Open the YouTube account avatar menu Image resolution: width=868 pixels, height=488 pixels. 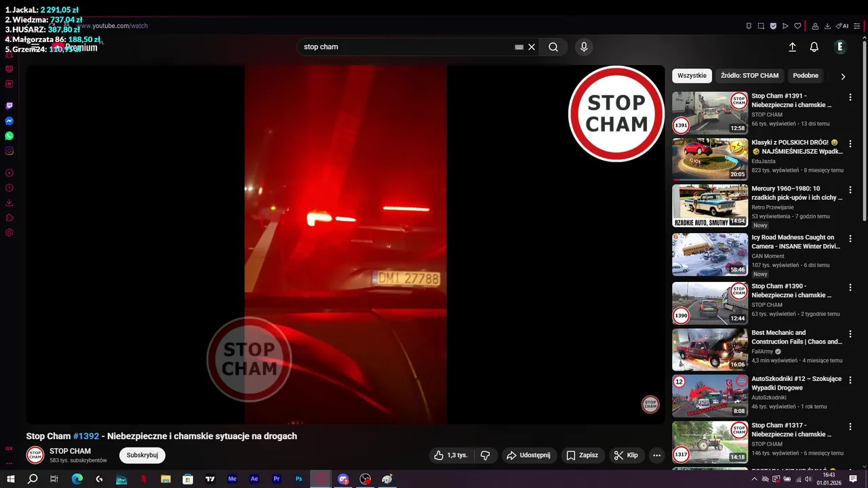point(840,47)
